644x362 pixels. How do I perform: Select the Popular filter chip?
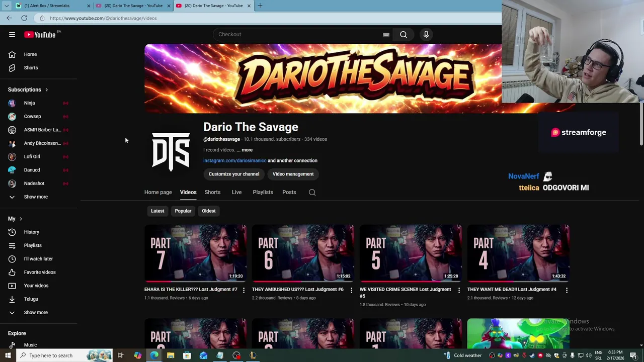pyautogui.click(x=183, y=211)
